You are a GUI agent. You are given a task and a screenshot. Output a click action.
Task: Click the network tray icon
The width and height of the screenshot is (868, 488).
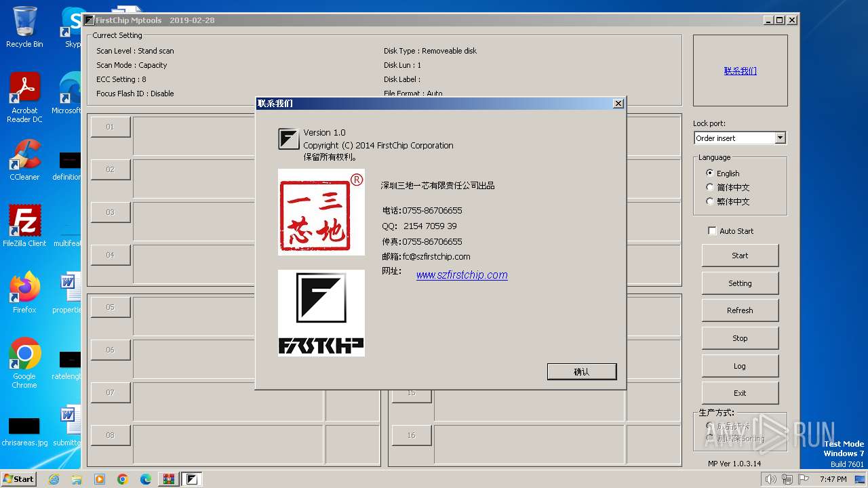point(787,479)
